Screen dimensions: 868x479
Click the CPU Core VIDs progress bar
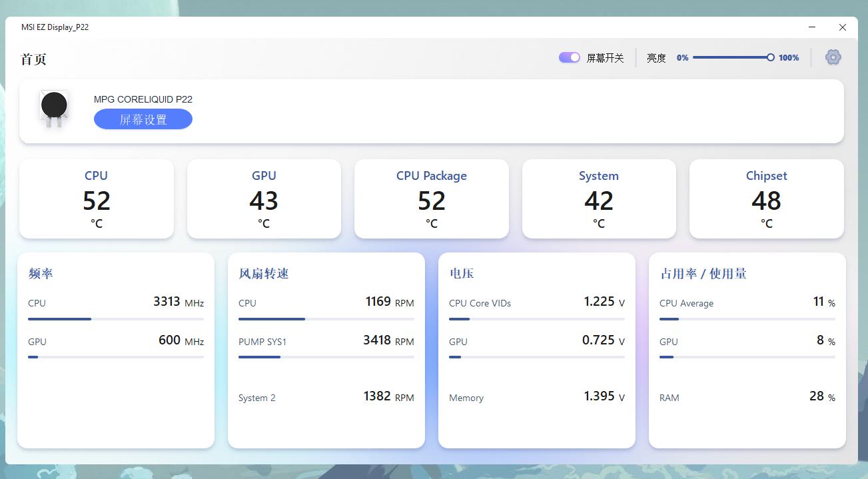point(537,319)
